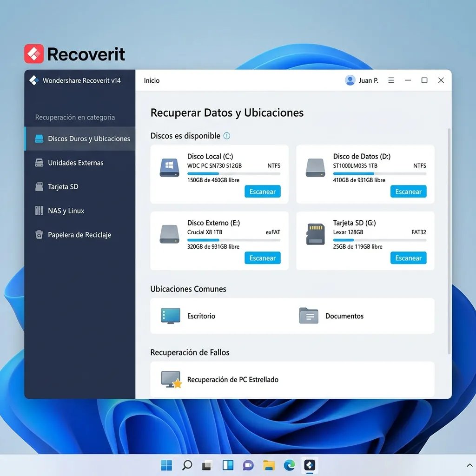Open taskbar Search
476x476 pixels.
click(x=187, y=465)
